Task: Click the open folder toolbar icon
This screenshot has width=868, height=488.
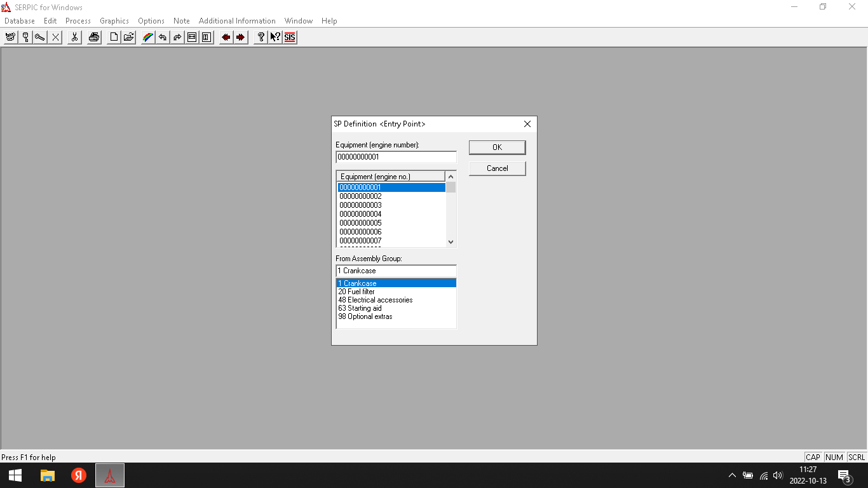Action: tap(129, 37)
